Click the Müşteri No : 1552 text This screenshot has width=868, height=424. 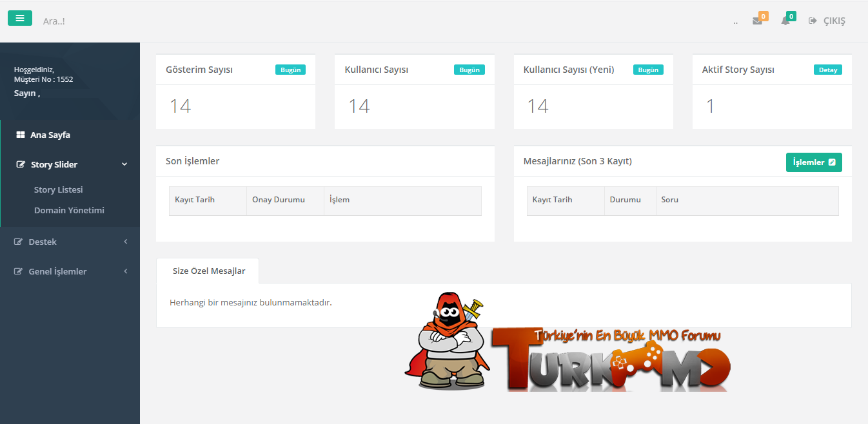44,80
